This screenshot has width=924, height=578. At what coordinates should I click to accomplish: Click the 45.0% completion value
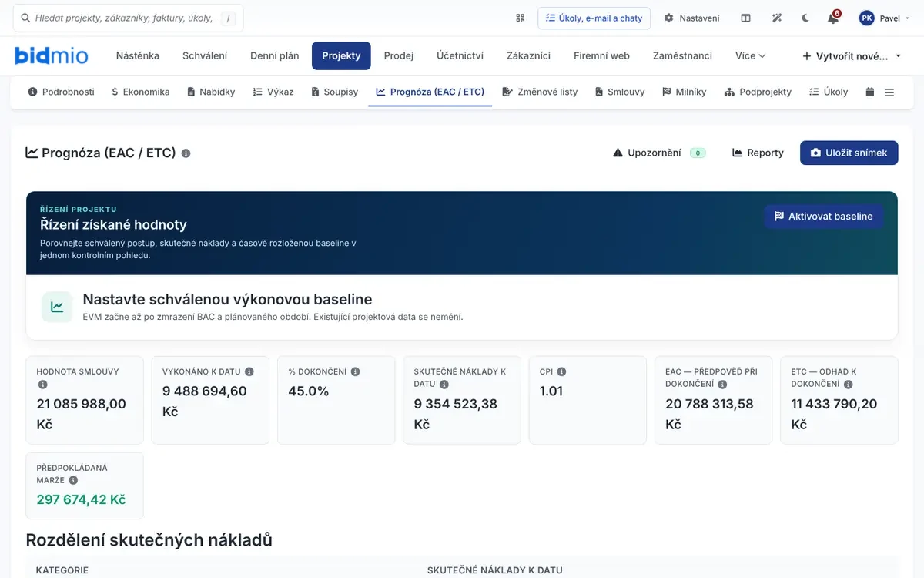(x=309, y=391)
